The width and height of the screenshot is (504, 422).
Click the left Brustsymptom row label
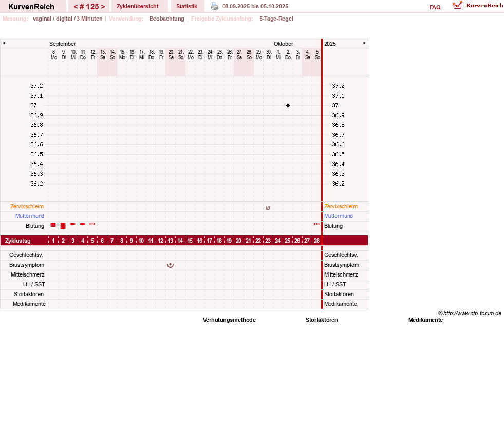click(x=27, y=265)
